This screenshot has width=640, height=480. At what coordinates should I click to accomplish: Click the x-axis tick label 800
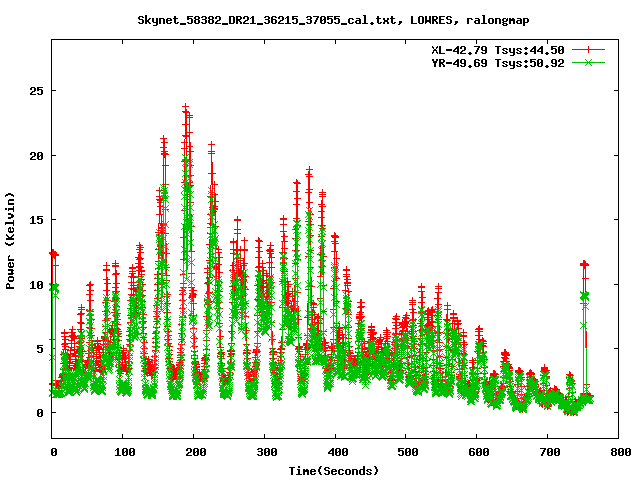click(x=620, y=452)
